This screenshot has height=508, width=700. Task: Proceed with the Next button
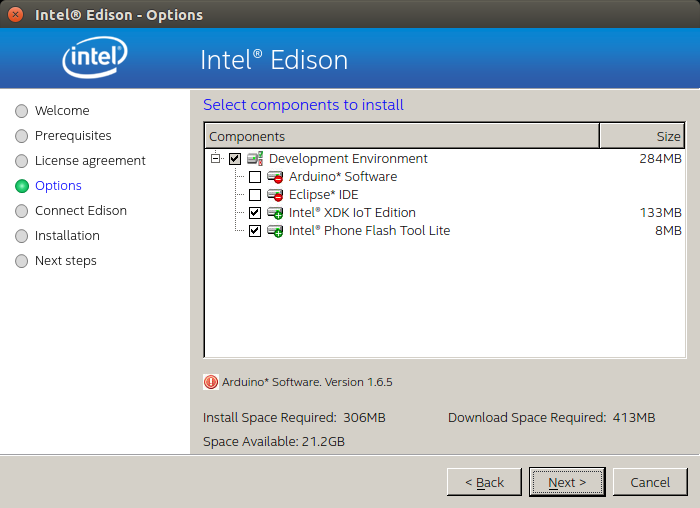(x=567, y=482)
